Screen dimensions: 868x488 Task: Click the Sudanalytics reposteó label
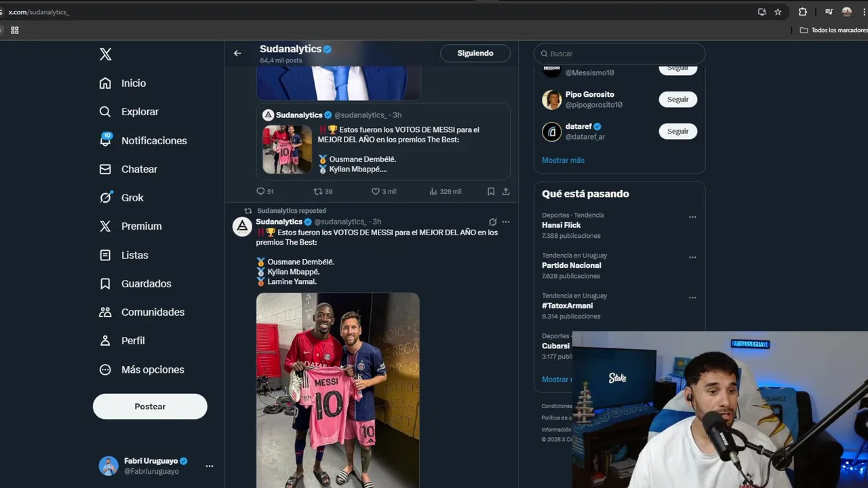292,211
